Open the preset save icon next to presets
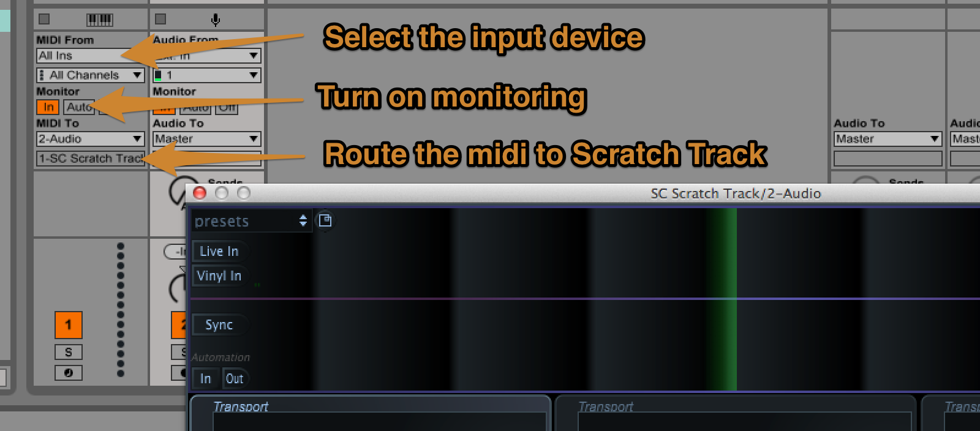 (x=325, y=220)
